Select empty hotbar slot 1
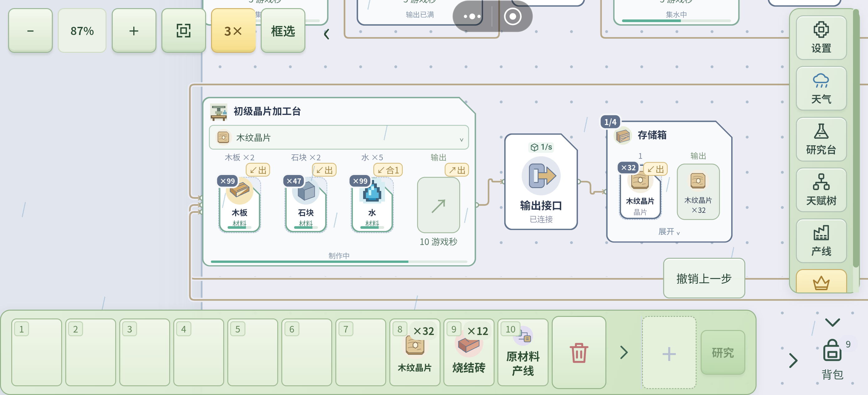 point(37,352)
